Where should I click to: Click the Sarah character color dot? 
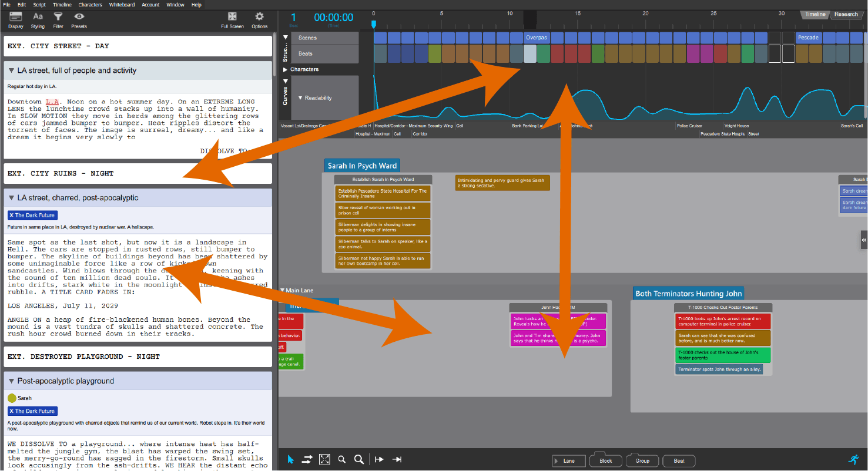[11, 398]
